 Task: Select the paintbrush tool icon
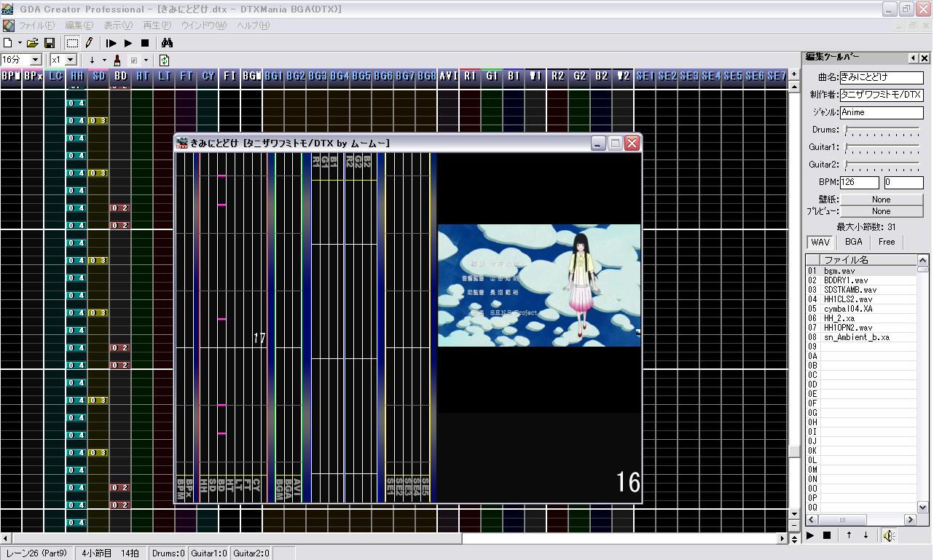click(117, 60)
